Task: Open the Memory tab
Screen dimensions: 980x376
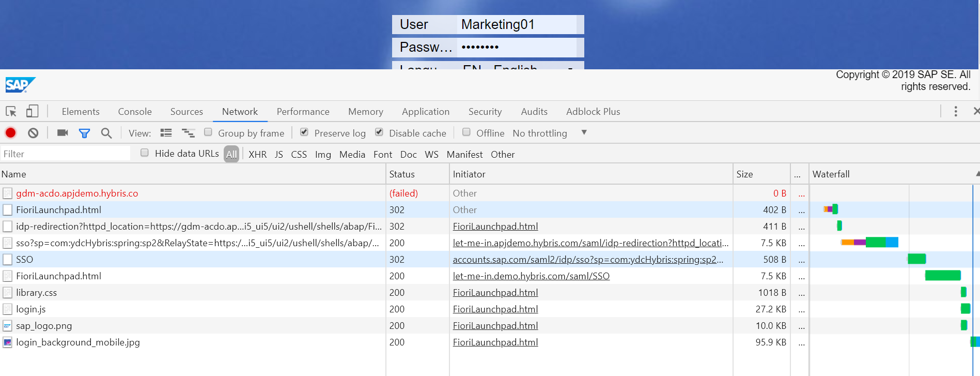Action: [x=366, y=111]
